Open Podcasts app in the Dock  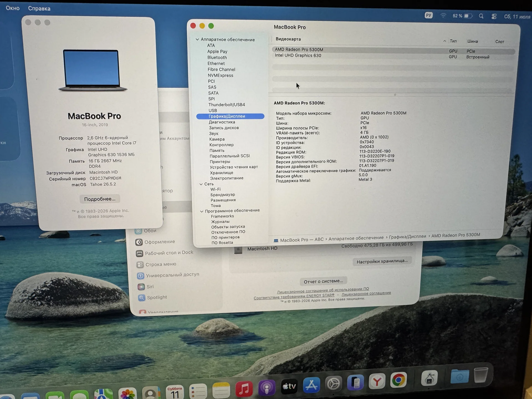267,387
